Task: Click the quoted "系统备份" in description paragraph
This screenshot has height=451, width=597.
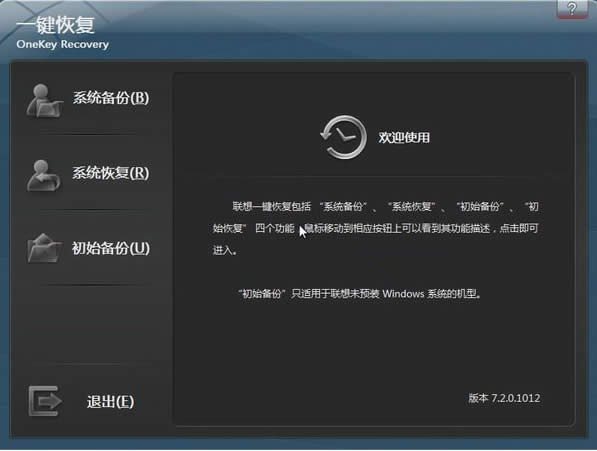Action: tap(343, 207)
